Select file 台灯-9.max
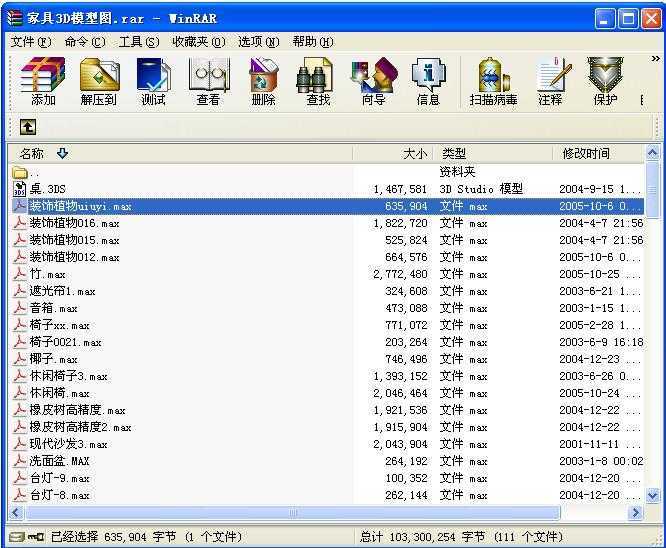666x548 pixels. (x=59, y=478)
